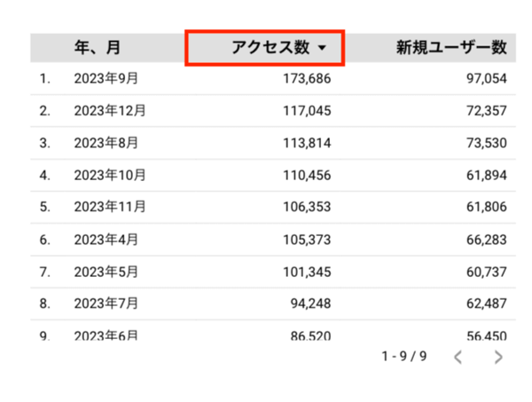Click row number 5.

coord(45,207)
